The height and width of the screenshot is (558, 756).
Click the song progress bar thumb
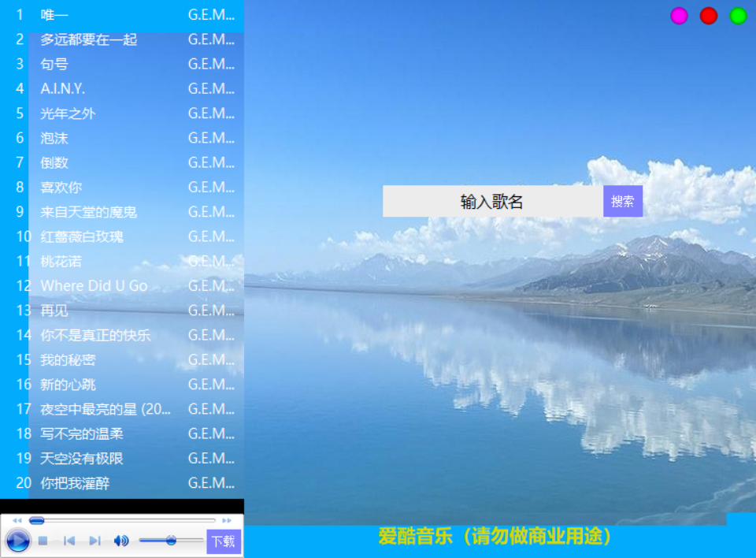tap(37, 519)
